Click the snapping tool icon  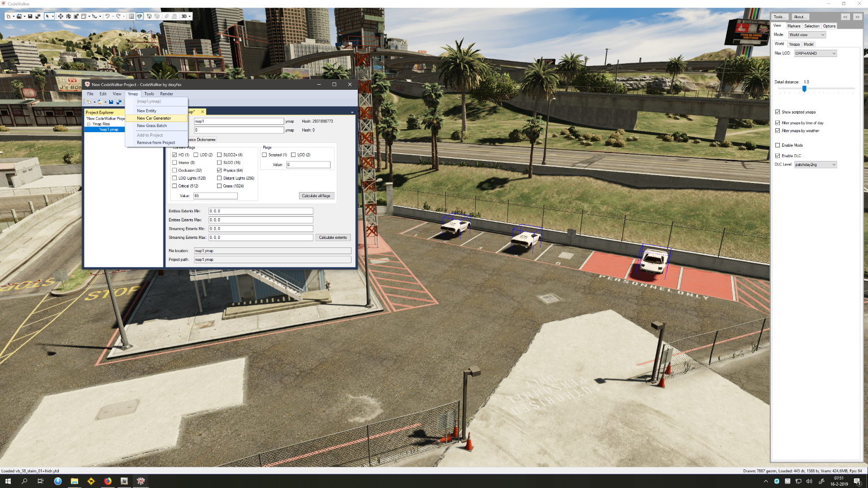pyautogui.click(x=94, y=16)
